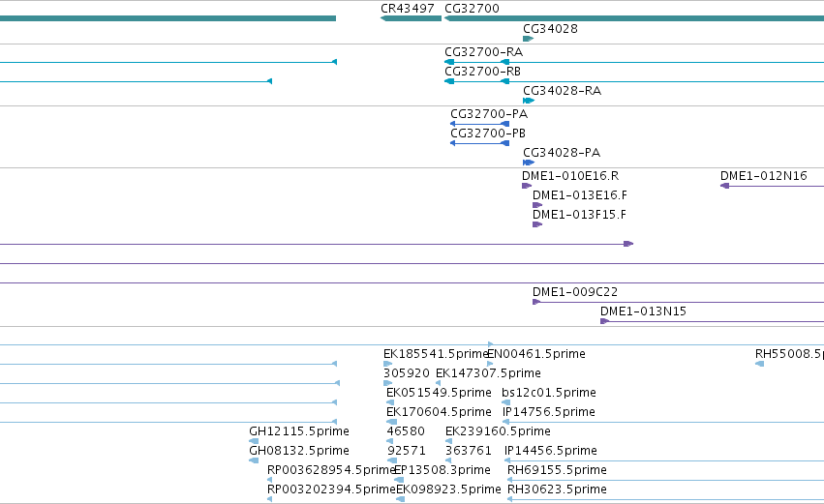Screen dimensions: 824x504
Task: Click the EN00461.5prime EST label
Action: [536, 354]
